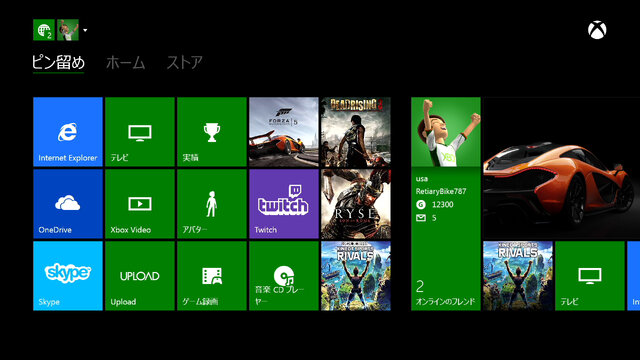This screenshot has height=360, width=640.
Task: Switch to the ホーム tab
Action: click(x=125, y=63)
